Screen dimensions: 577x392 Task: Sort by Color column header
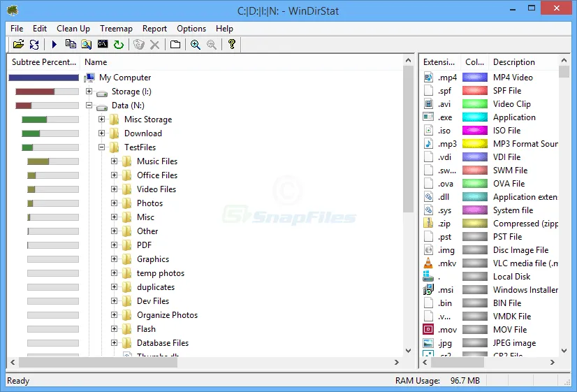(474, 62)
